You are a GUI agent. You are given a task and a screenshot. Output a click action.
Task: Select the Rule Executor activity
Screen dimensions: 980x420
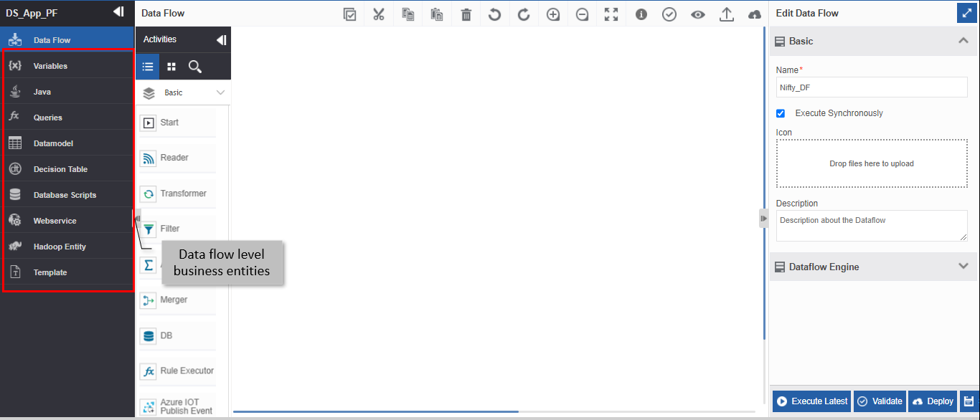177,371
